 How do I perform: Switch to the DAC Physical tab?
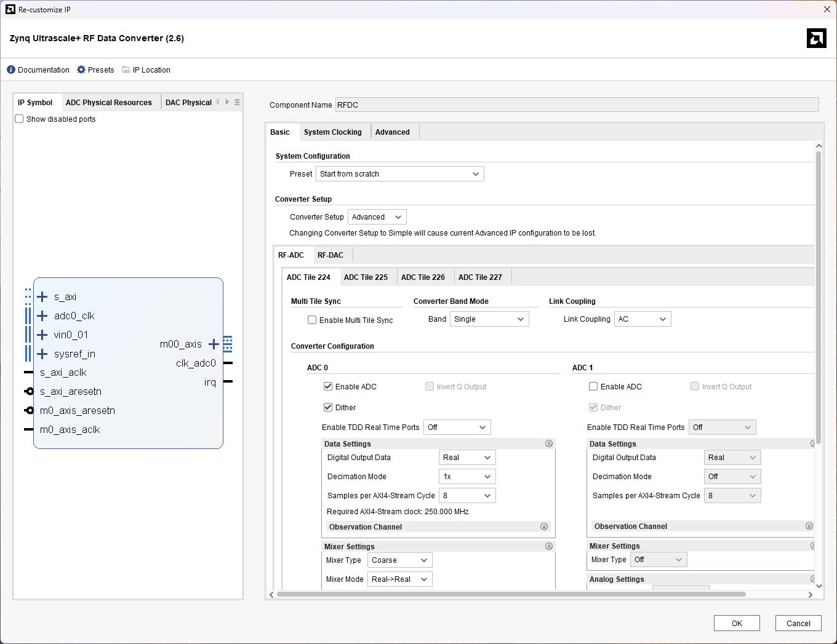[188, 103]
